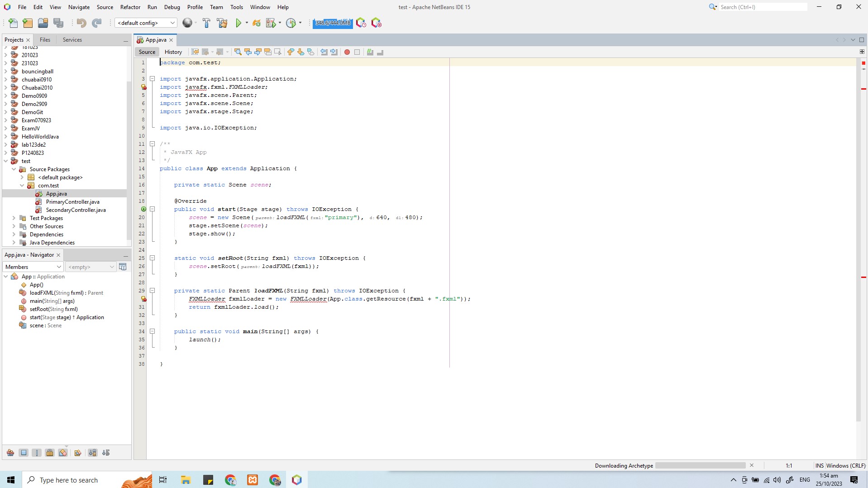868x488 pixels.
Task: Toggle Show Fields filter in Navigator
Action: tap(24, 453)
